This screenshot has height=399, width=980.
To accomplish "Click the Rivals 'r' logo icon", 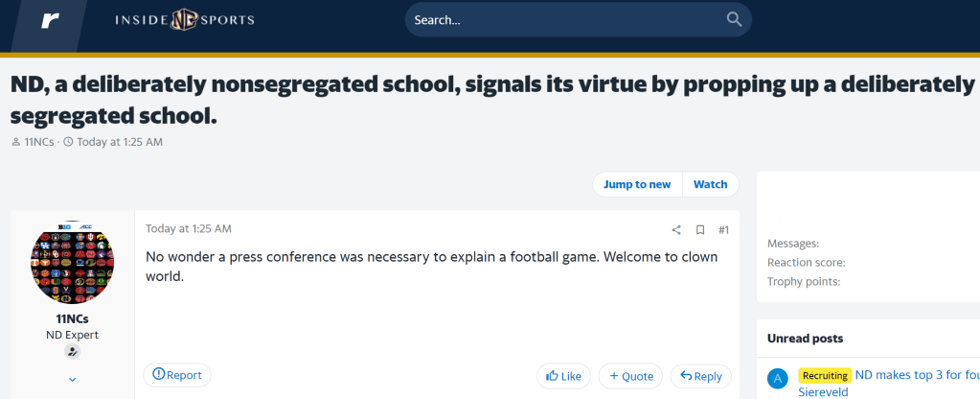I will [50, 20].
